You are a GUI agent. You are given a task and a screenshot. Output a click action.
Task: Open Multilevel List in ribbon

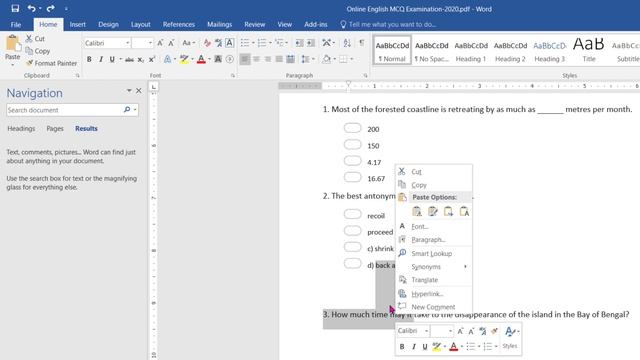(x=282, y=43)
